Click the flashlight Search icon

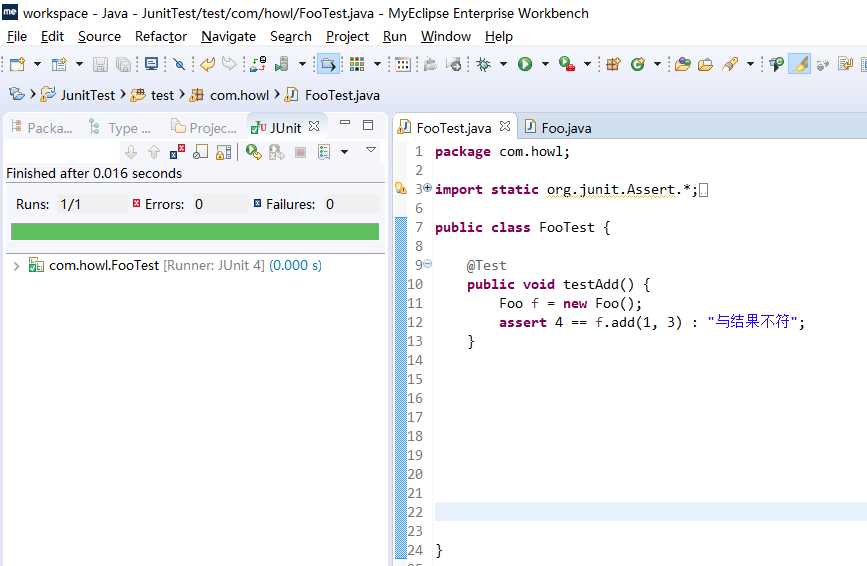[x=730, y=64]
